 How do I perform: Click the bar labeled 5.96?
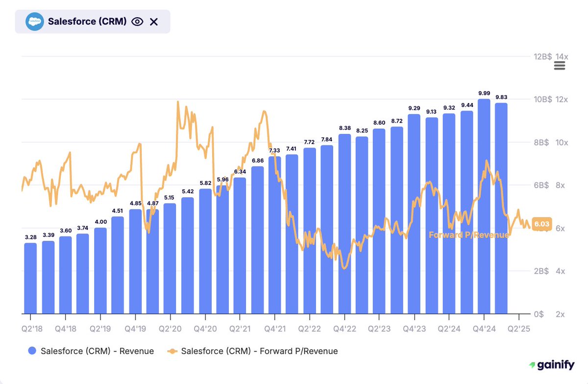pyautogui.click(x=222, y=250)
